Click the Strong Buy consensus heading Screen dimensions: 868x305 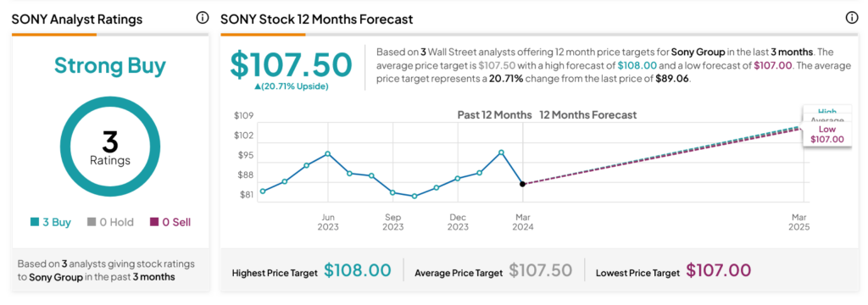tap(110, 66)
